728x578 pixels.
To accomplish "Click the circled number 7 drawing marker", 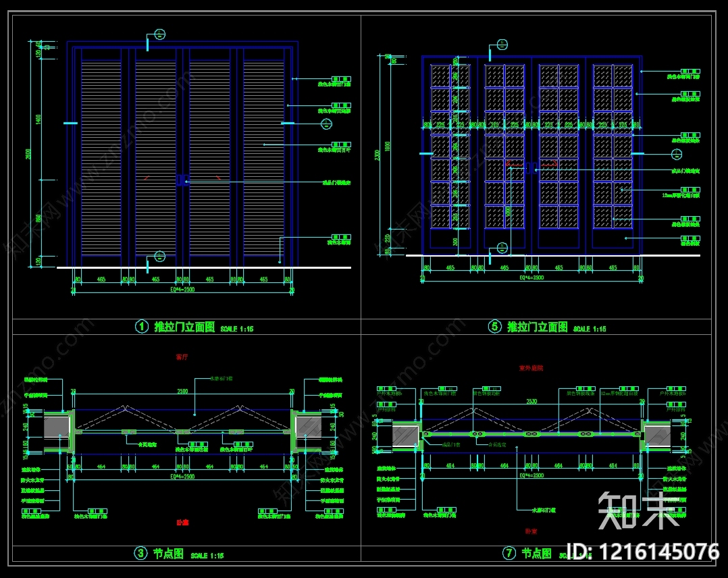I will [x=509, y=553].
